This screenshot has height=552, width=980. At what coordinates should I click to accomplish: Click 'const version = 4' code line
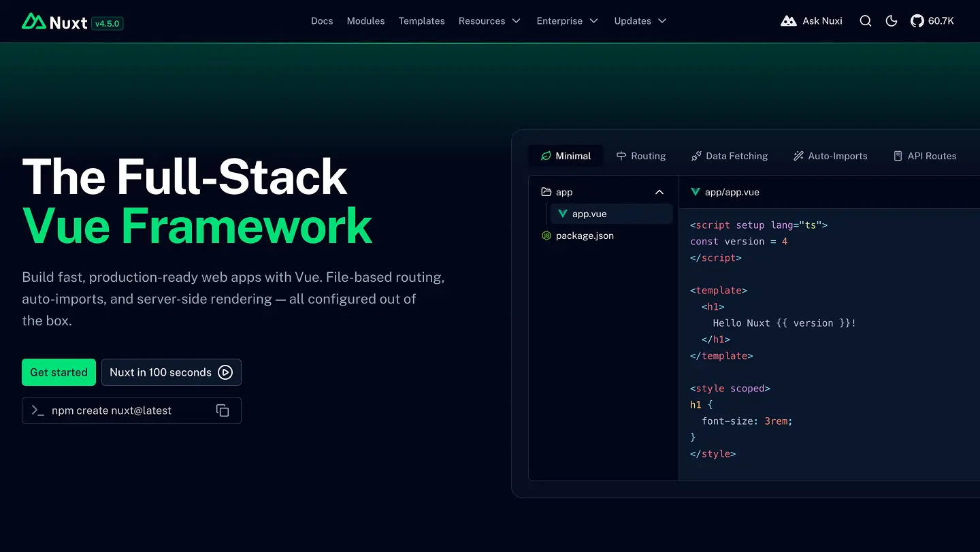pos(738,242)
